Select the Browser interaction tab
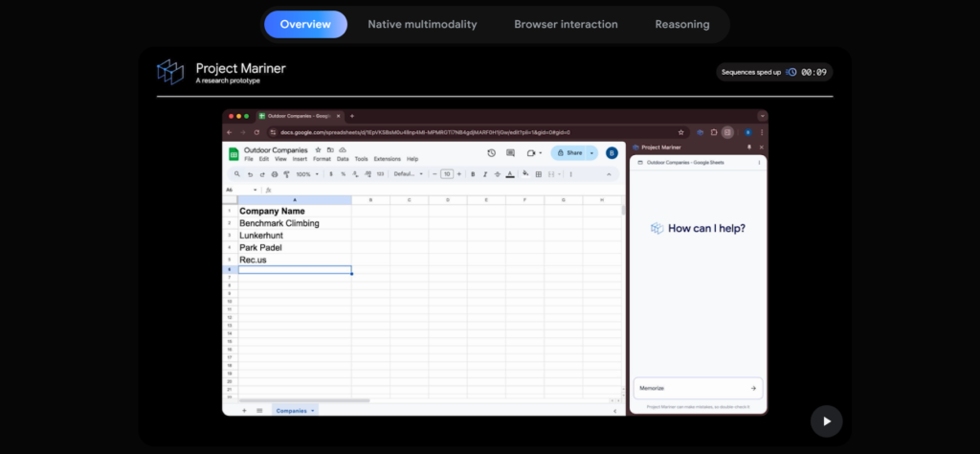 [x=566, y=24]
